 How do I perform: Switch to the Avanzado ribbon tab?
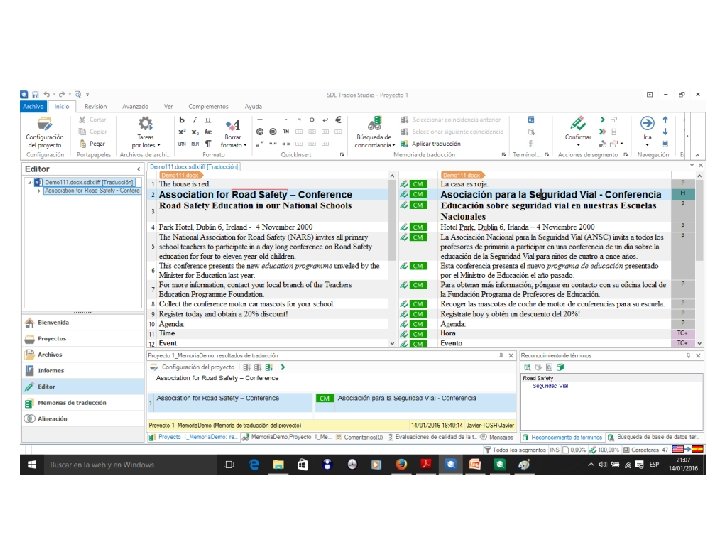(x=135, y=106)
